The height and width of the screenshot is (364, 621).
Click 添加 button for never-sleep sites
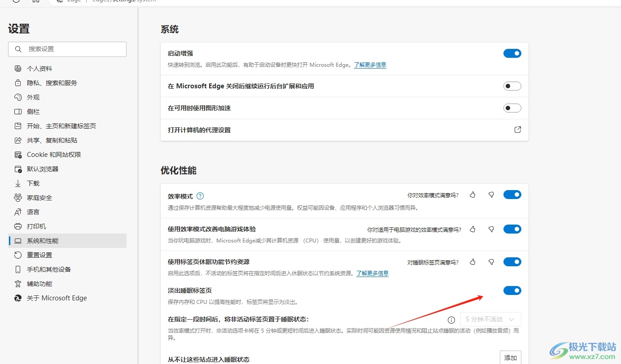(511, 358)
